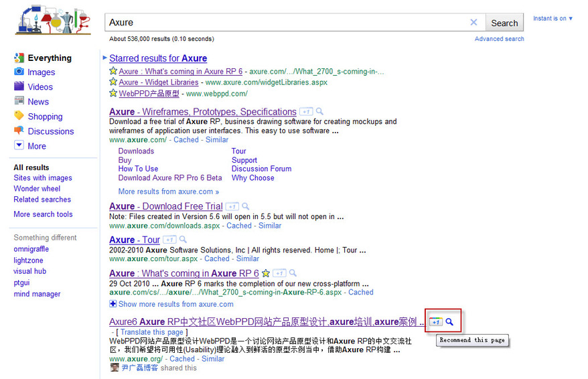Preview What's coming in RP 6 with magnifier
This screenshot has width=588, height=379.
pyautogui.click(x=293, y=273)
